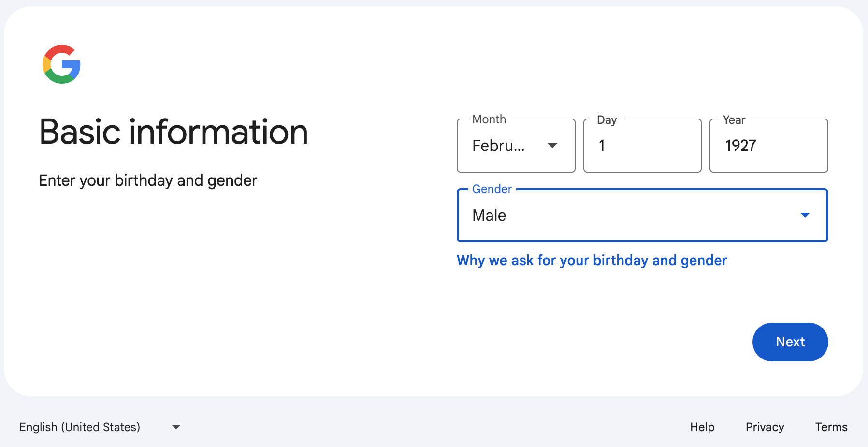Click the language selector triangle icon

click(176, 427)
